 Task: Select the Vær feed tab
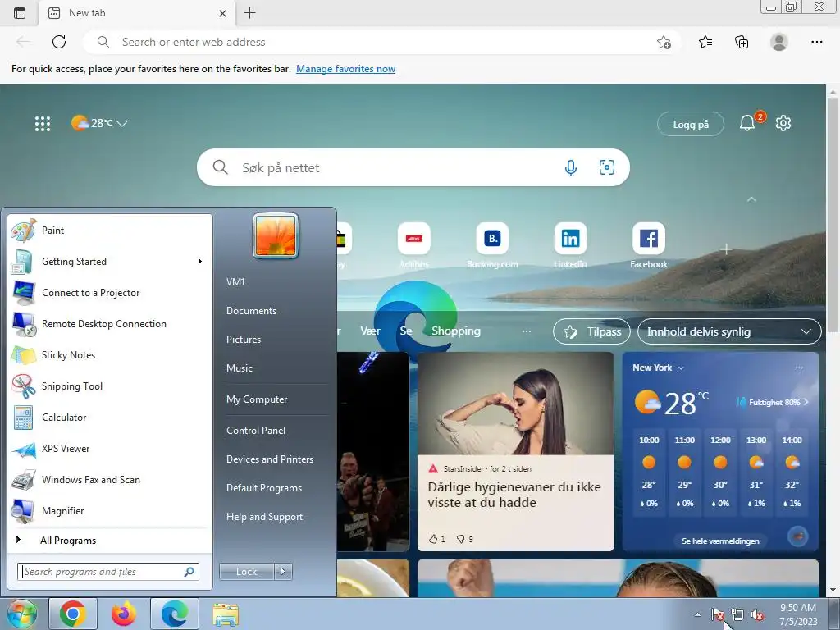click(x=370, y=331)
